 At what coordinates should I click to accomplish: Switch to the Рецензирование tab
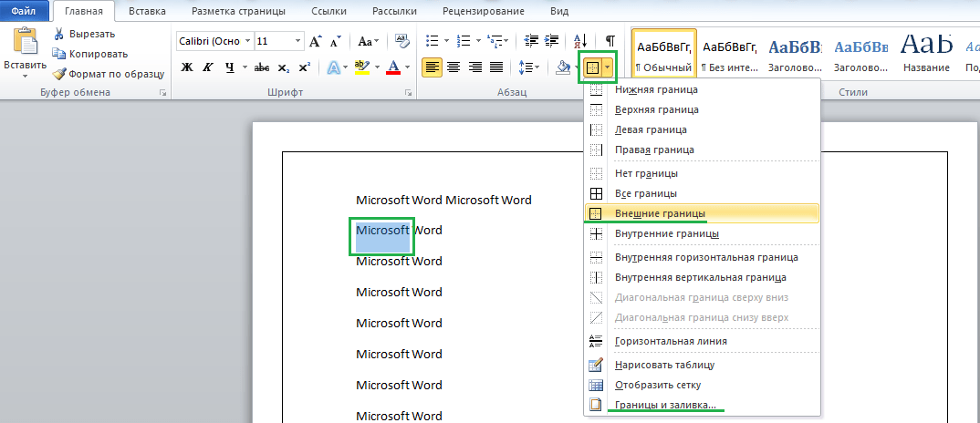tap(483, 11)
